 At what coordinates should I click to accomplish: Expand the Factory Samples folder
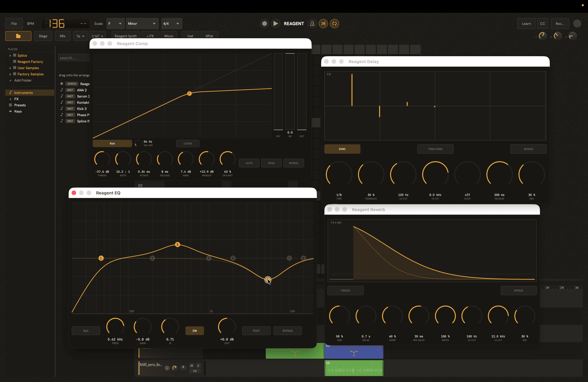(10, 74)
